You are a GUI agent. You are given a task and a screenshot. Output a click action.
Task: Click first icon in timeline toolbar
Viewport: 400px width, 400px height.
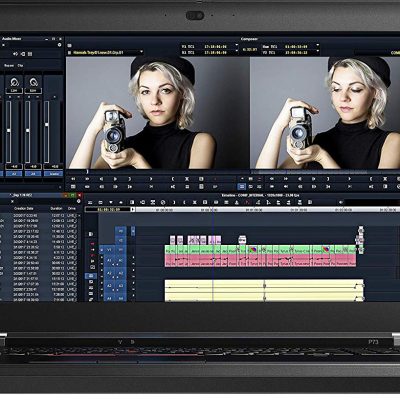(90, 202)
